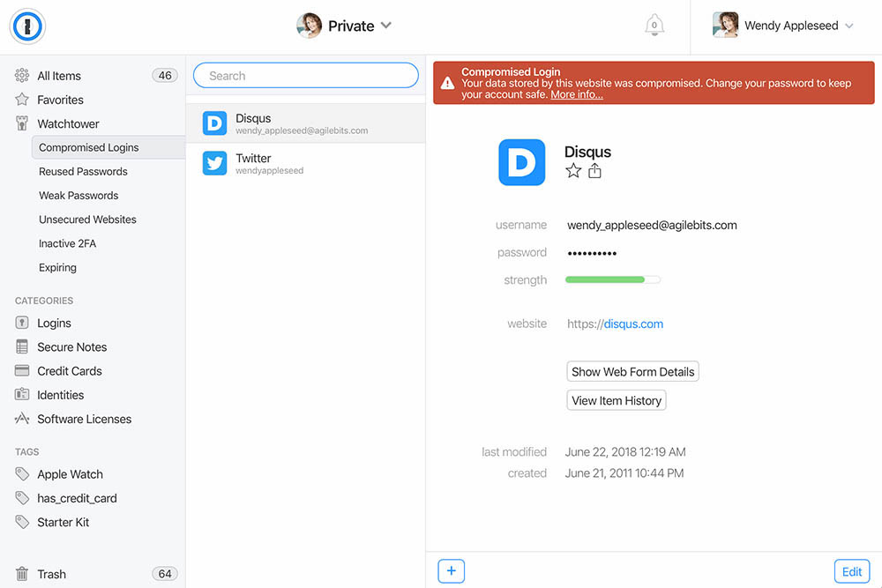Select Compromised Logins
The image size is (882, 588).
(108, 147)
